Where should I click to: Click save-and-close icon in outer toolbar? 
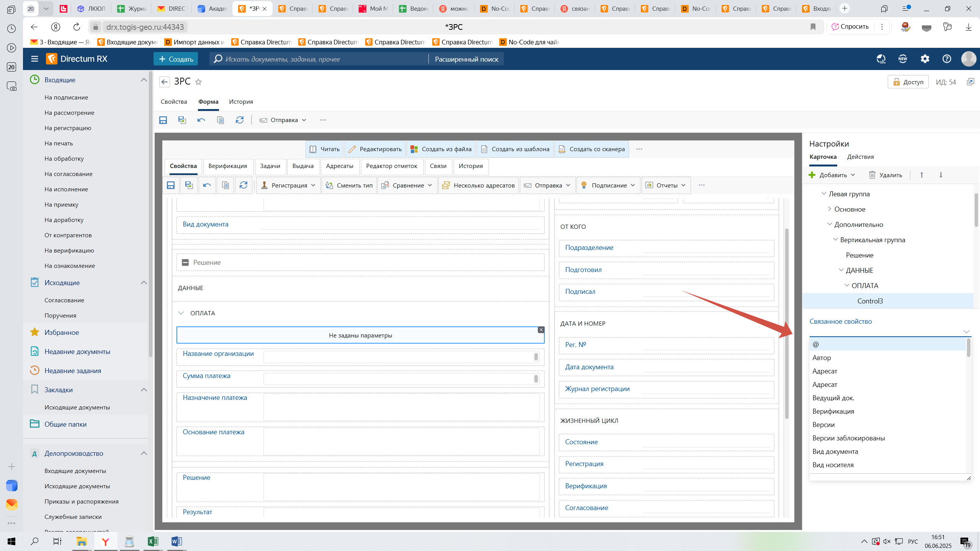point(182,120)
